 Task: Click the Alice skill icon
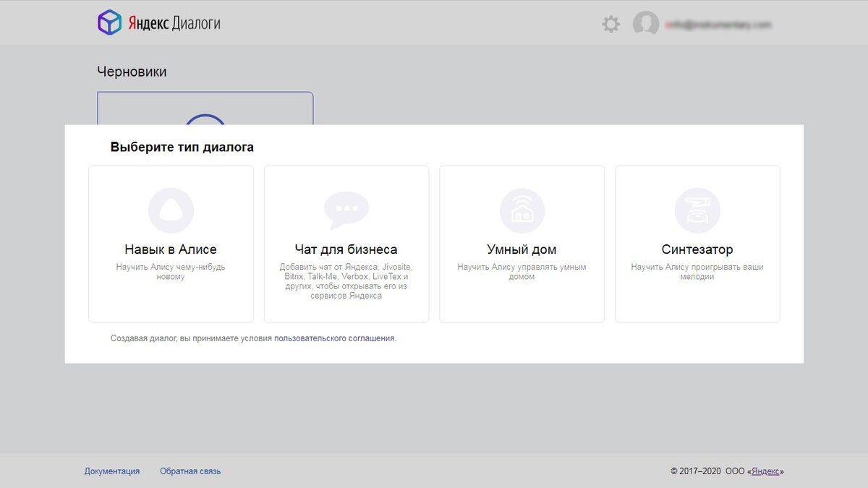coord(171,210)
